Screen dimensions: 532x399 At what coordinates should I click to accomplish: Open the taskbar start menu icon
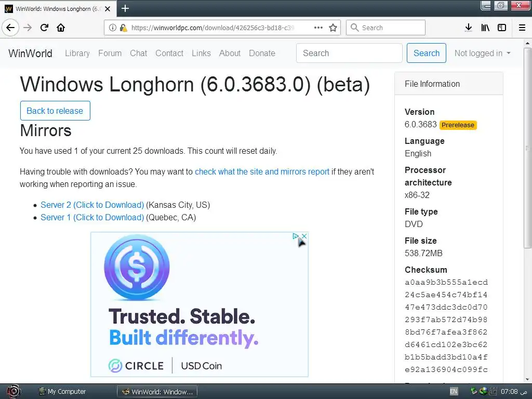(14, 392)
